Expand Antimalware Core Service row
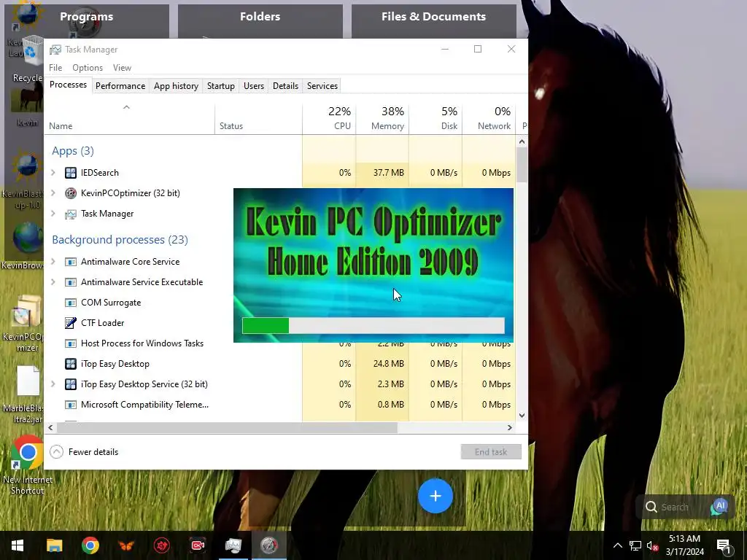Screen dimensions: 747x560 click(x=53, y=262)
